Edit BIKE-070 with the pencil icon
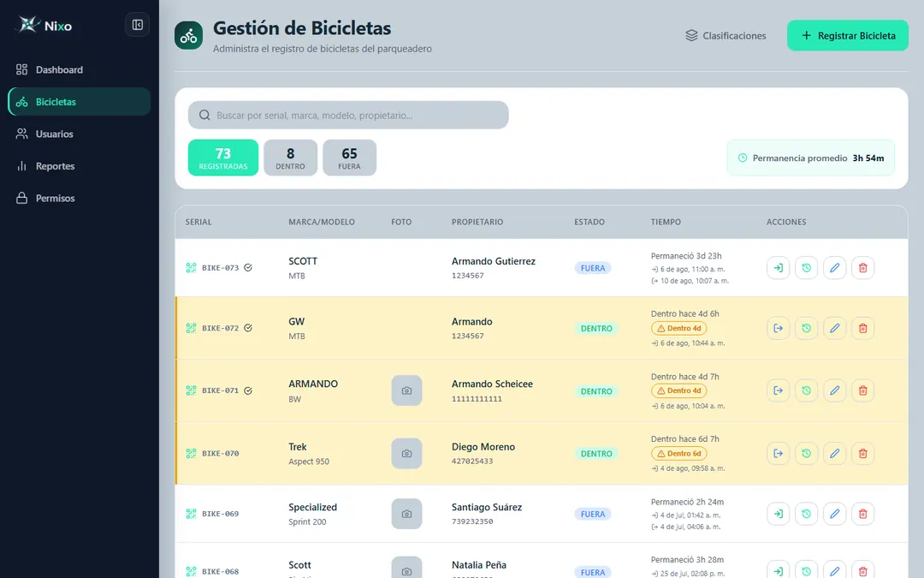Screen dimensions: 924x578 (834, 454)
